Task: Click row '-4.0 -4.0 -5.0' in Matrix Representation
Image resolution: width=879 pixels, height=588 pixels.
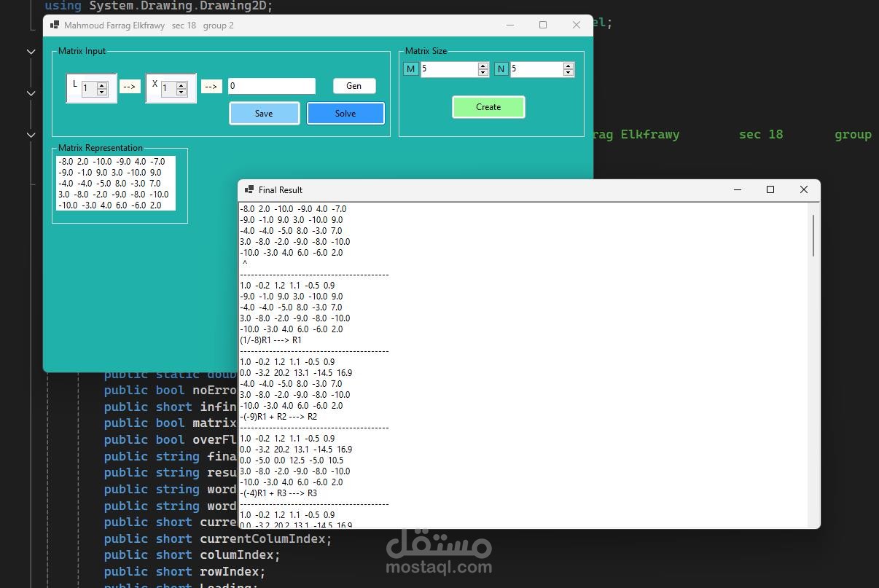Action: (x=109, y=184)
